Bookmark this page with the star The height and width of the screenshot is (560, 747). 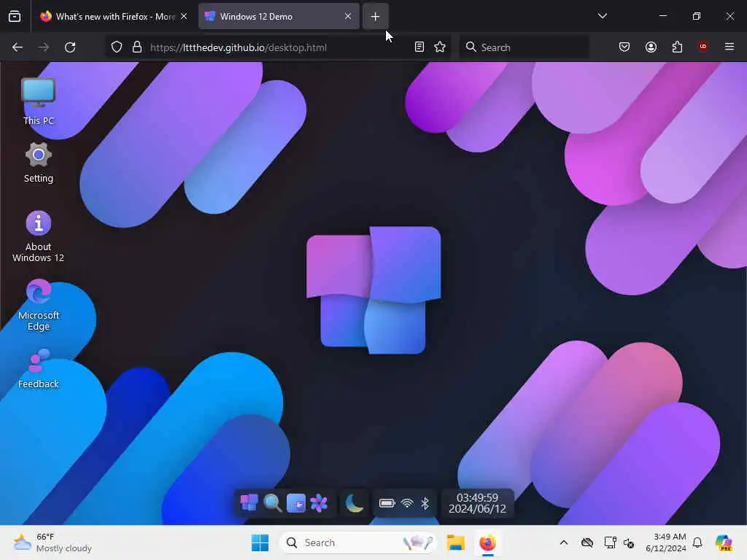440,47
